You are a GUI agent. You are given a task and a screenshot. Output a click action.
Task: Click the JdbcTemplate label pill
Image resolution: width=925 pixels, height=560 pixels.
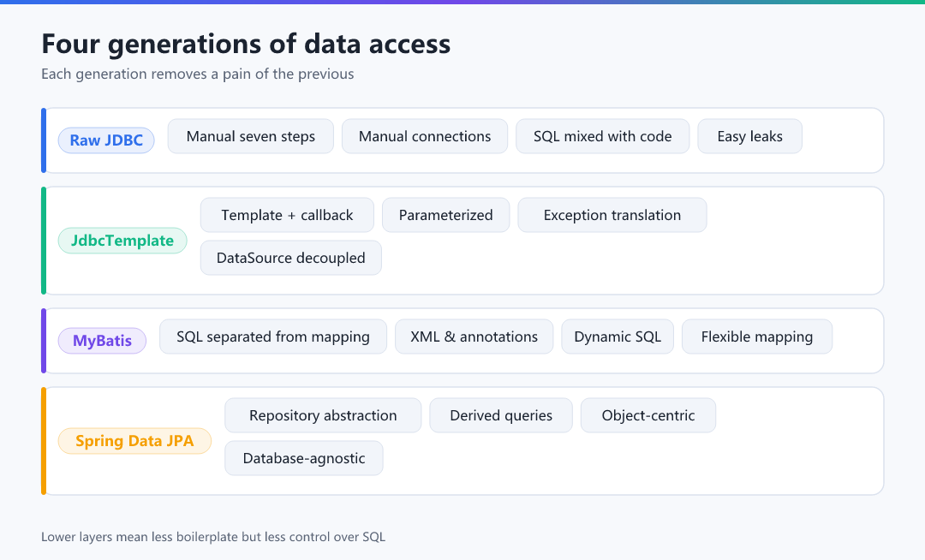pos(122,241)
